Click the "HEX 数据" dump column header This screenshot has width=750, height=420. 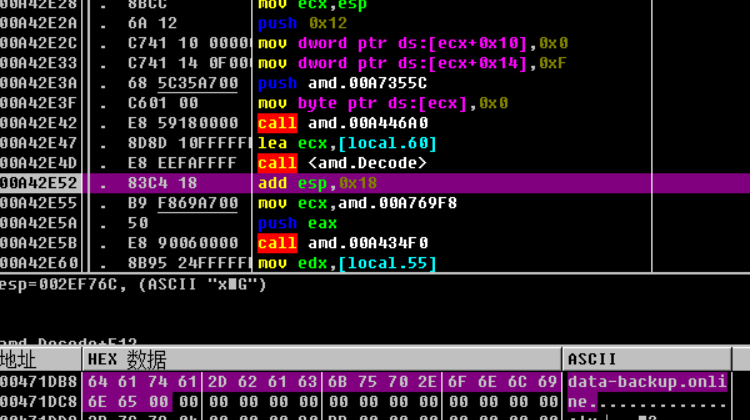pos(127,359)
